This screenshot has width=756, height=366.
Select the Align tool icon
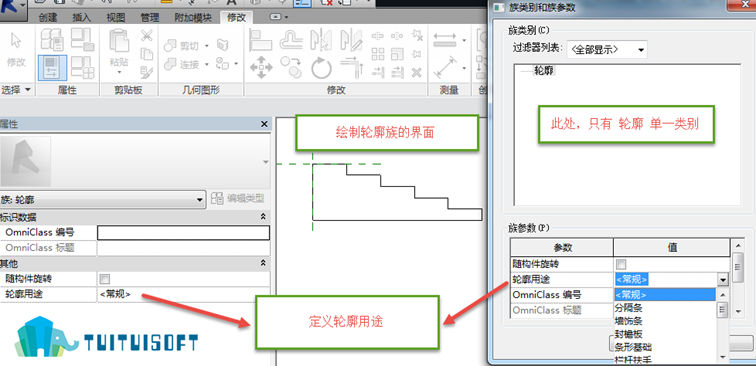[261, 41]
